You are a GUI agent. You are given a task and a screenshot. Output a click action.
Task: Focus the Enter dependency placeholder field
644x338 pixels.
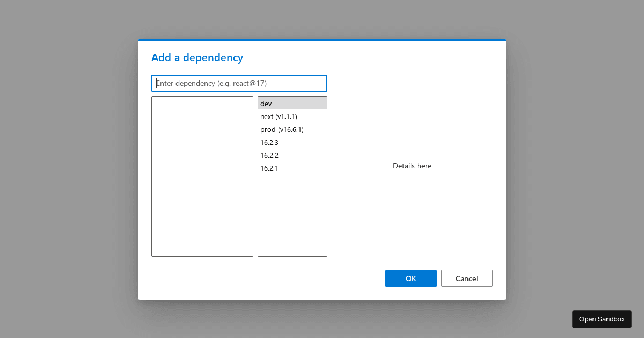click(239, 83)
